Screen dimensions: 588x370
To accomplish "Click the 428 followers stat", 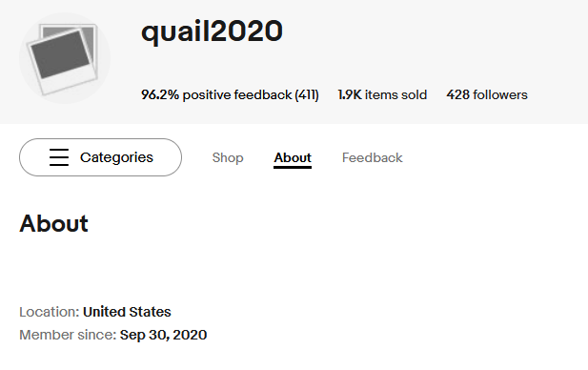I will point(487,95).
